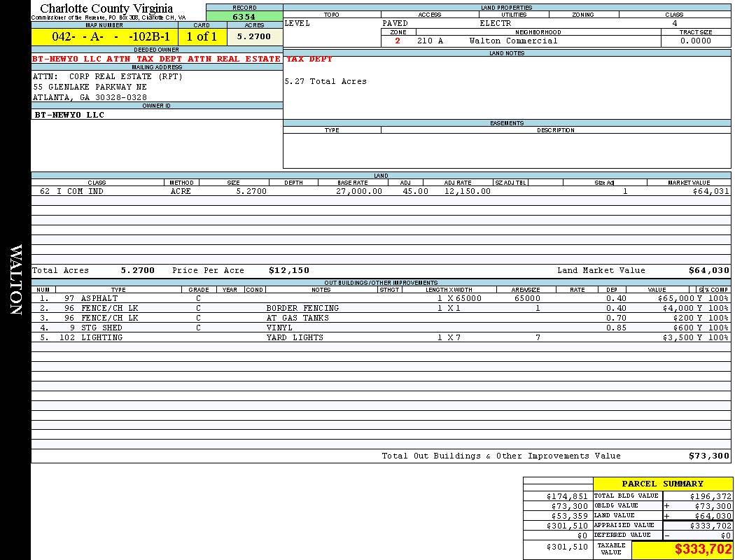This screenshot has width=735, height=560.
Task: Select the '5.27 Total Acres' land note
Action: (325, 81)
